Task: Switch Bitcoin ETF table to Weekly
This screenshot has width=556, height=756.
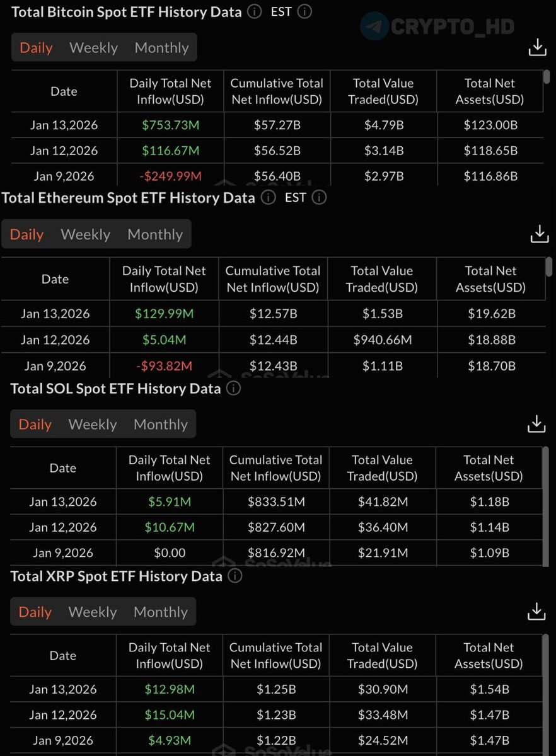Action: pos(93,48)
